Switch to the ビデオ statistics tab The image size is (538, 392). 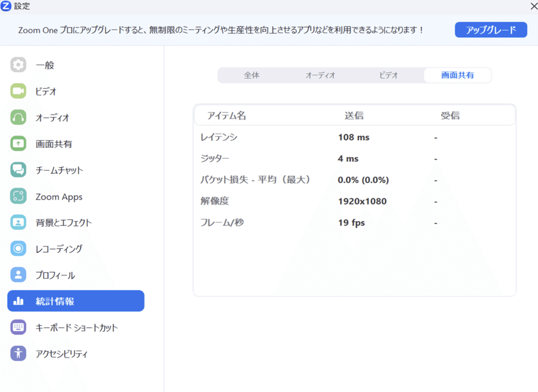(x=389, y=75)
